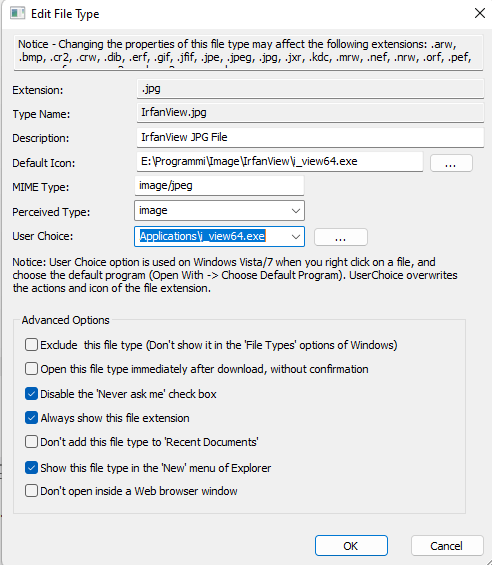Viewport: 492px width, 565px height.
Task: Browse for a User Choice program
Action: [x=341, y=237]
